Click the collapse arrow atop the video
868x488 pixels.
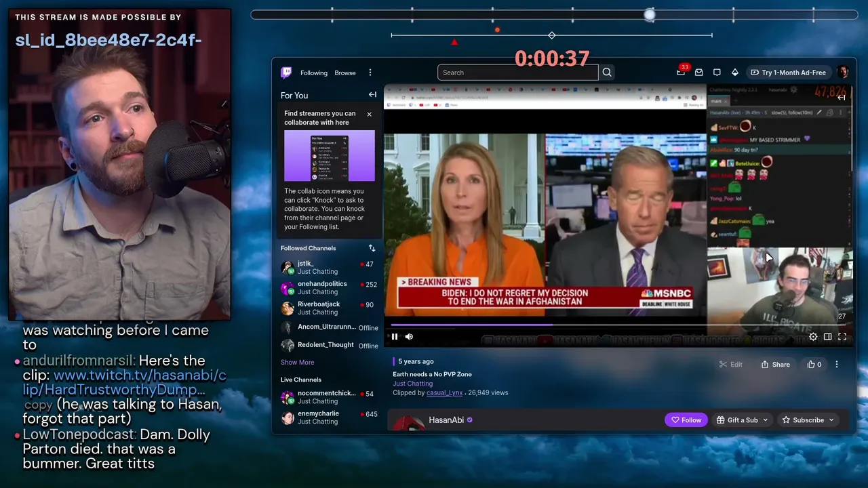[x=841, y=98]
